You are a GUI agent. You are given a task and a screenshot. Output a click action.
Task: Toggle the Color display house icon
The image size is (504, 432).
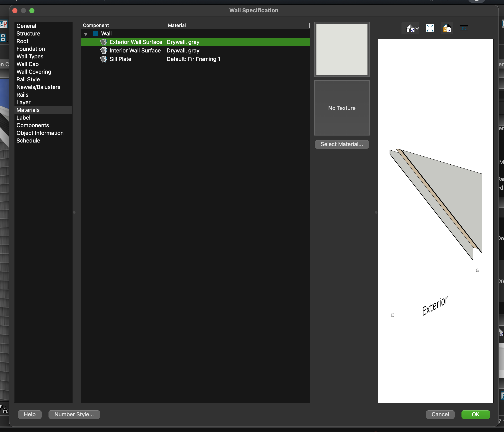coord(447,28)
